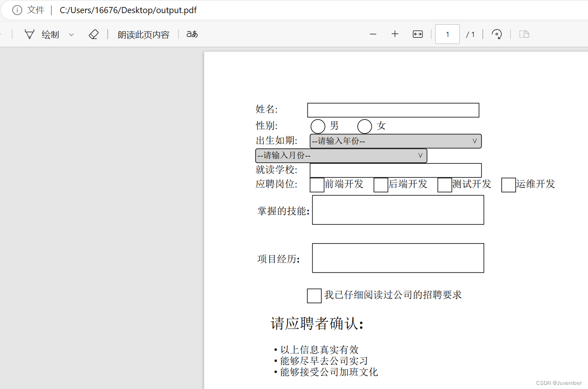Expand the Draw tool options chevron
588x389 pixels.
point(71,35)
